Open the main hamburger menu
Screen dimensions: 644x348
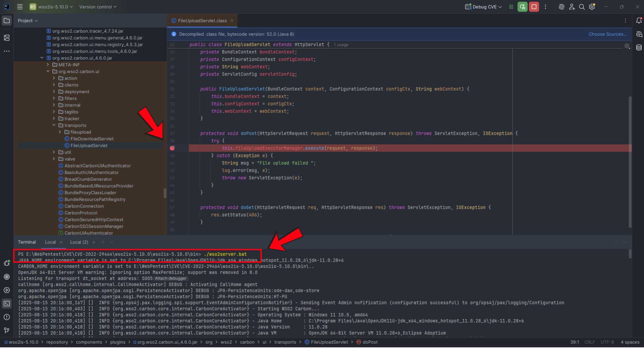tap(20, 6)
